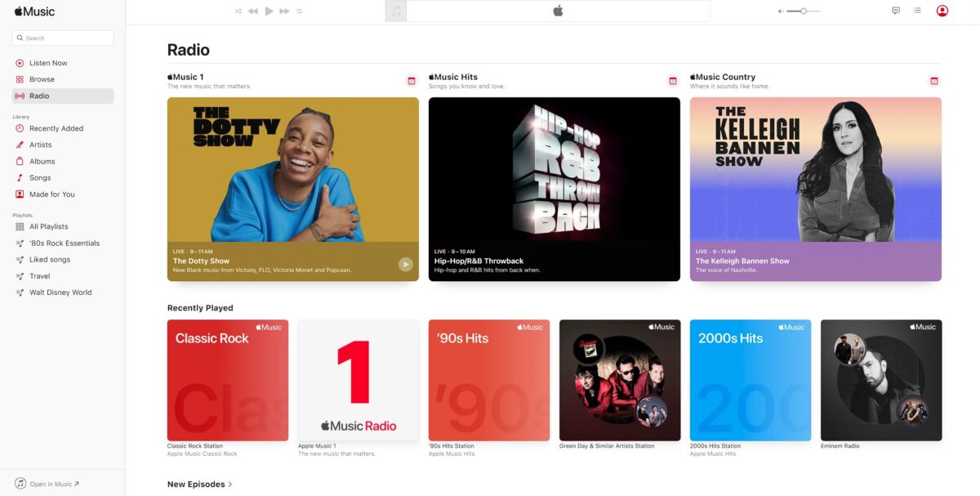Open Walt Disney World playlist
Image resolution: width=980 pixels, height=496 pixels.
pyautogui.click(x=63, y=292)
